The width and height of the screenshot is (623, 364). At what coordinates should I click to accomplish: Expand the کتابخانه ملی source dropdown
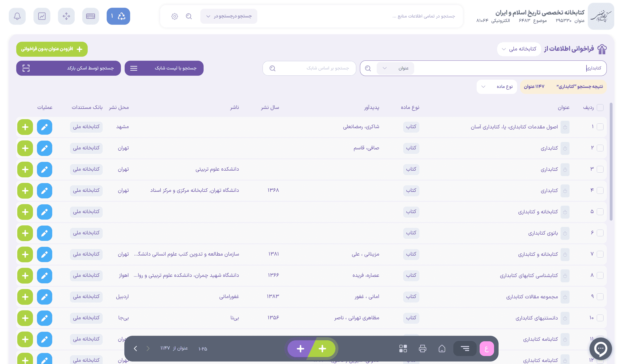(519, 49)
